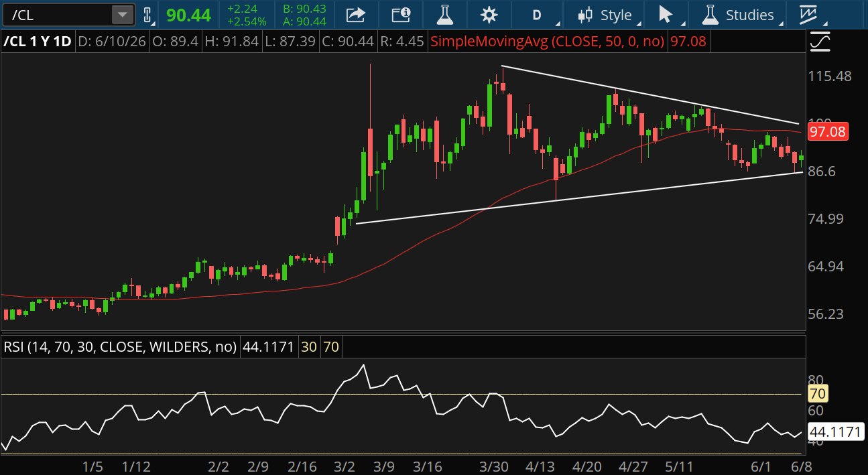Image resolution: width=868 pixels, height=475 pixels.
Task: Open the Style menu
Action: point(607,15)
